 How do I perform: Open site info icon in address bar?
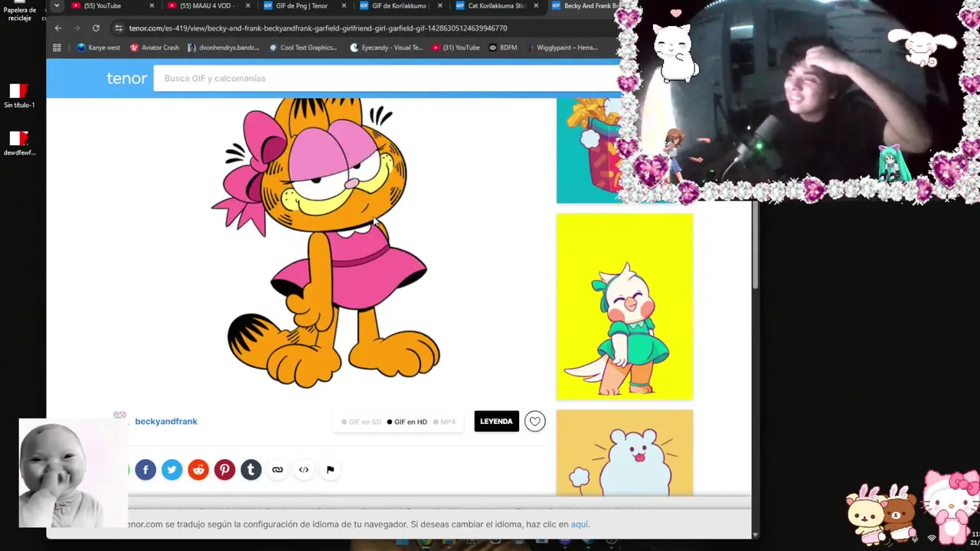click(118, 28)
